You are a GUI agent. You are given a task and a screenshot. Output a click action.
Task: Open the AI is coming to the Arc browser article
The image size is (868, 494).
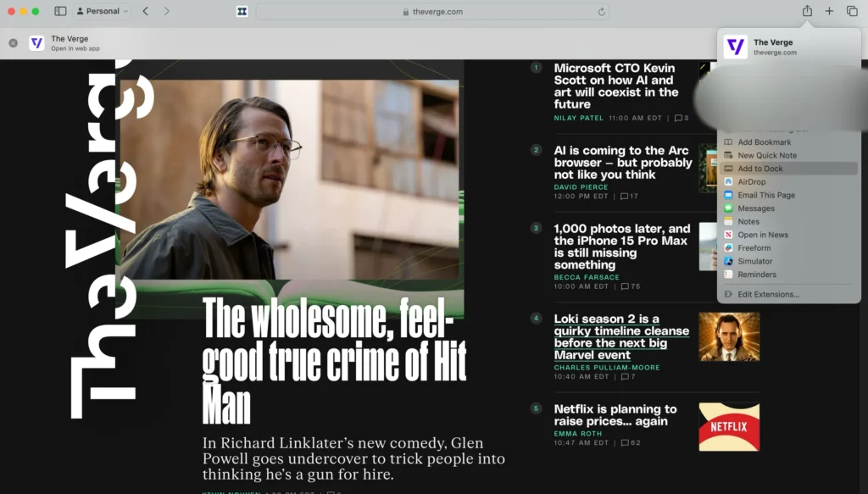coord(623,163)
